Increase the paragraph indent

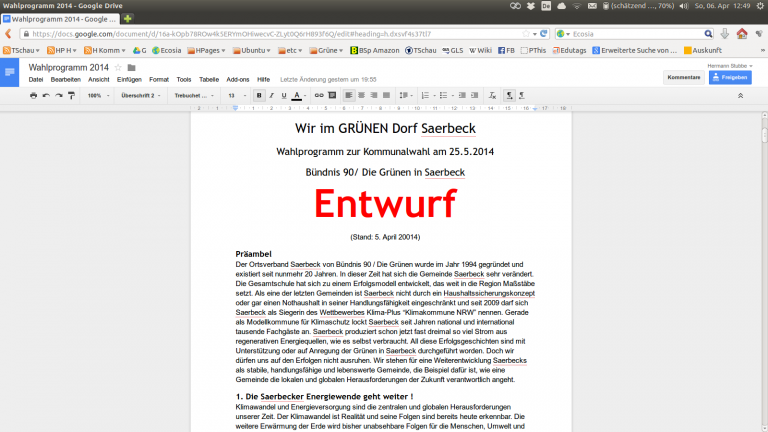click(x=475, y=96)
